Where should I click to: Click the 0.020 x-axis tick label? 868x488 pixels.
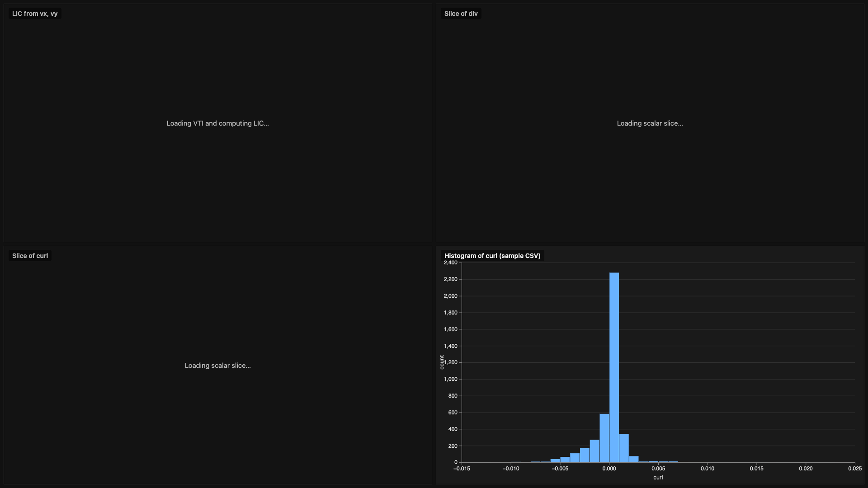806,469
